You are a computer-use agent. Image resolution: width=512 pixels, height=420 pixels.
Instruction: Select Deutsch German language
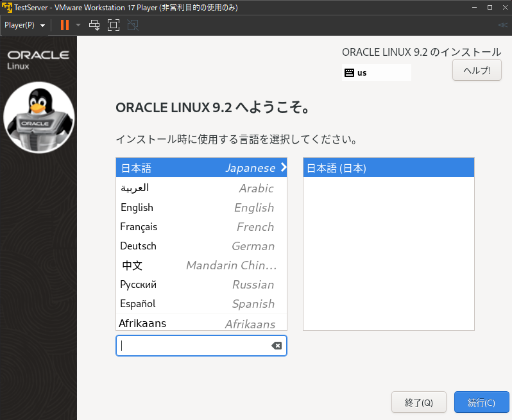[201, 246]
